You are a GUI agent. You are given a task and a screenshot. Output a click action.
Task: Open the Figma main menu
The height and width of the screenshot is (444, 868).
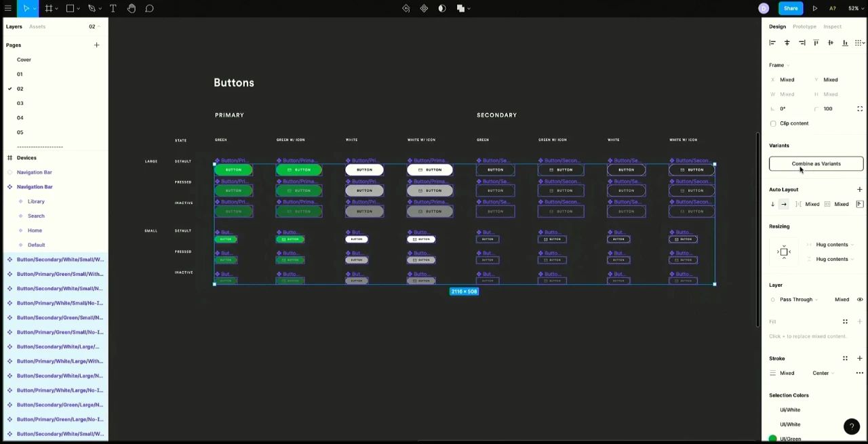click(x=7, y=8)
